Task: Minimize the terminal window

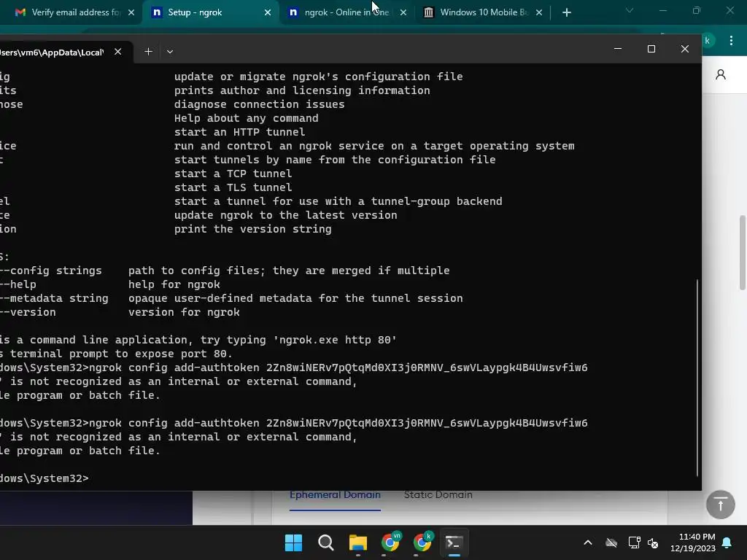Action: click(x=618, y=49)
